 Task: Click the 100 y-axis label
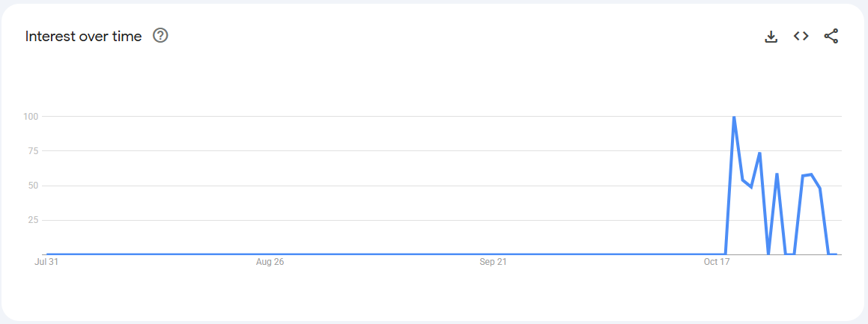[x=30, y=116]
